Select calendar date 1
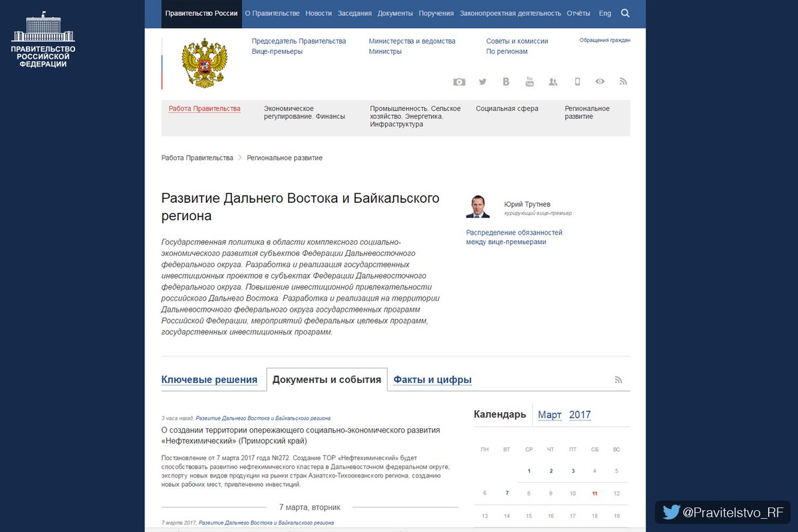Viewport: 798px width, 532px height. 529,471
